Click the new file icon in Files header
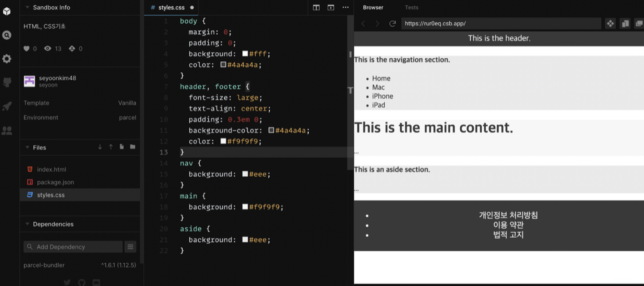Image resolution: width=644 pixels, height=286 pixels. tap(122, 147)
